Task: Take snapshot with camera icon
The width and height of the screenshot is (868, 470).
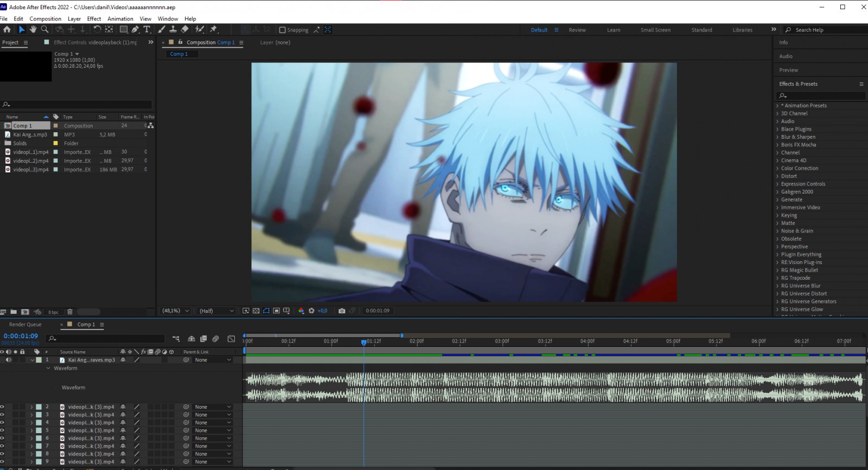Action: [342, 311]
